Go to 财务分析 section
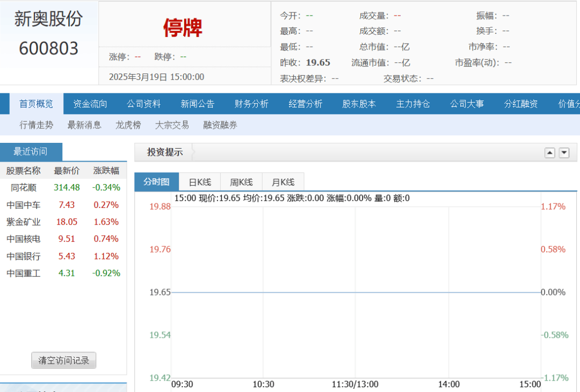 click(x=251, y=104)
